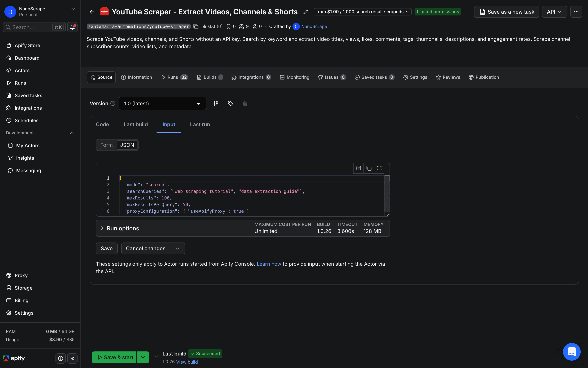Open Save & start dropdown arrow
The width and height of the screenshot is (588, 368).
tap(143, 357)
